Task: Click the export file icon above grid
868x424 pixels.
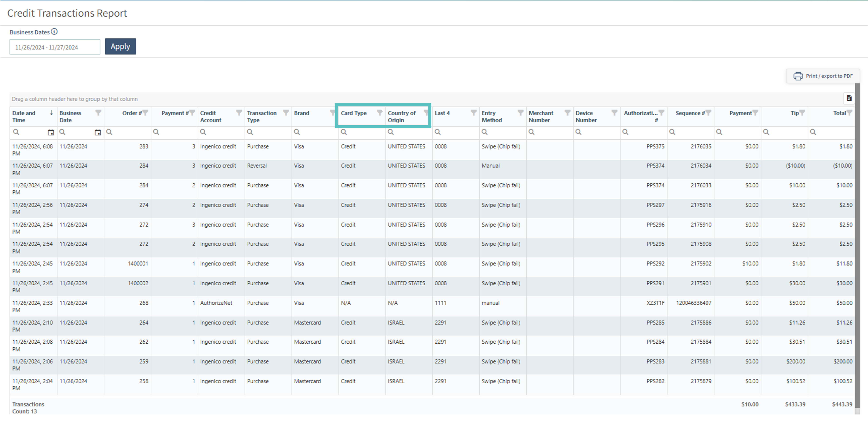Action: pos(849,98)
